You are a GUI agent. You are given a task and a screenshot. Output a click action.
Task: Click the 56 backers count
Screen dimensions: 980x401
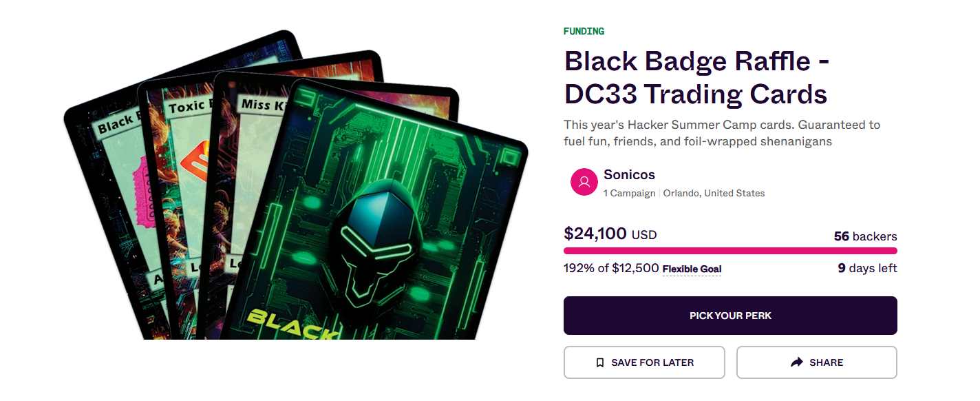865,236
